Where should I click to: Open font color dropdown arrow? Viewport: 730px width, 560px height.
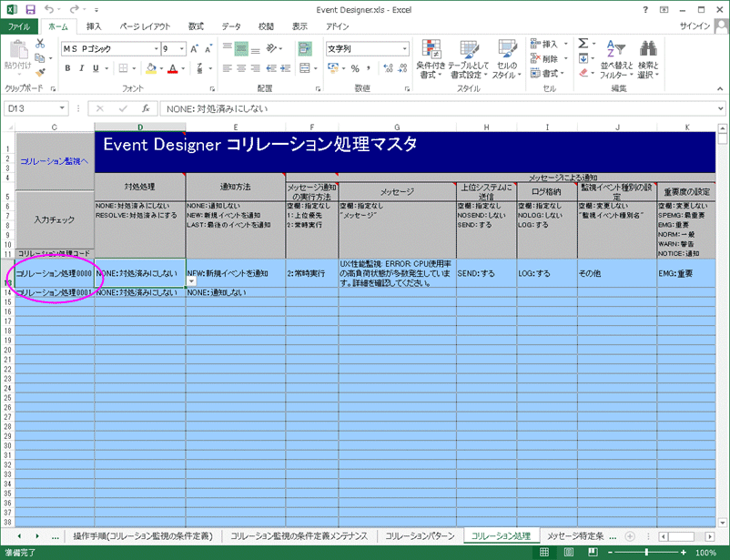click(184, 68)
